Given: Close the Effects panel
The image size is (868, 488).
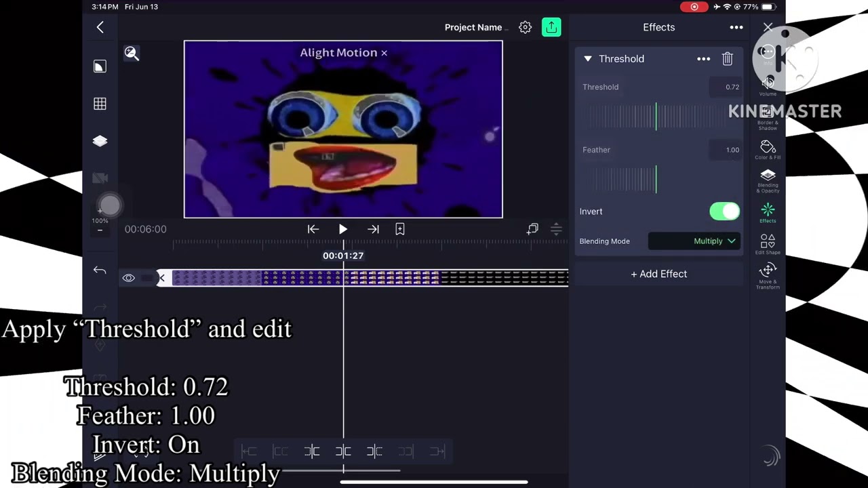Looking at the screenshot, I should 768,27.
